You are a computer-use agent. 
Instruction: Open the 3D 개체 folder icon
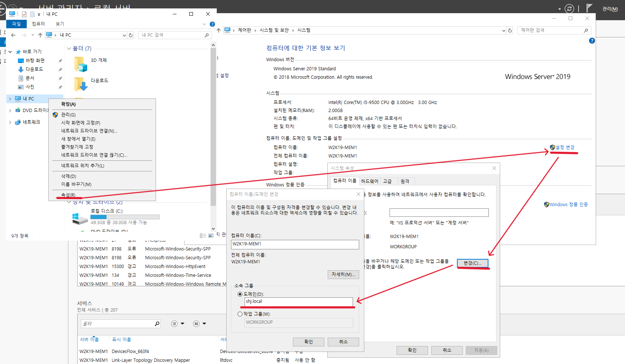coord(81,64)
